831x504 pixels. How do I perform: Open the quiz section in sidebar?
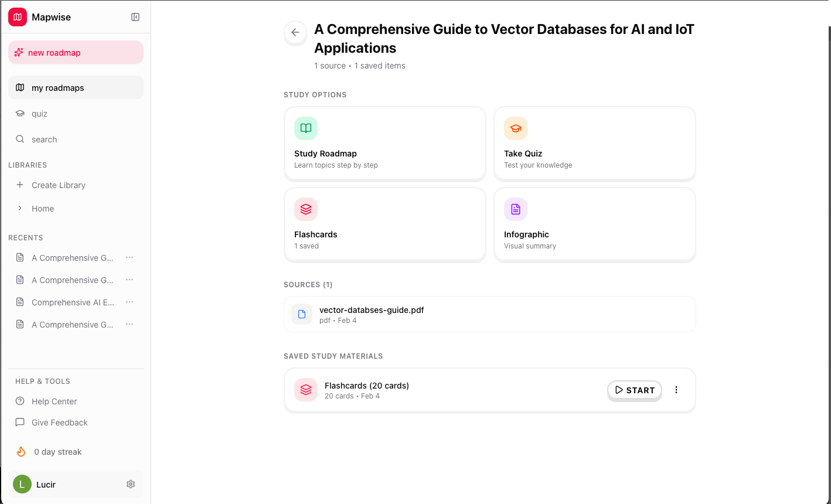pos(40,114)
